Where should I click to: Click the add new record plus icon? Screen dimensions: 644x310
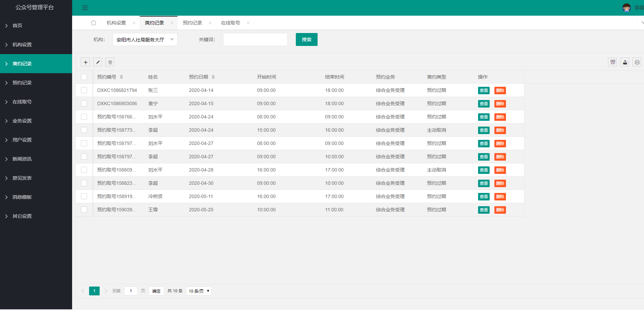pyautogui.click(x=86, y=62)
